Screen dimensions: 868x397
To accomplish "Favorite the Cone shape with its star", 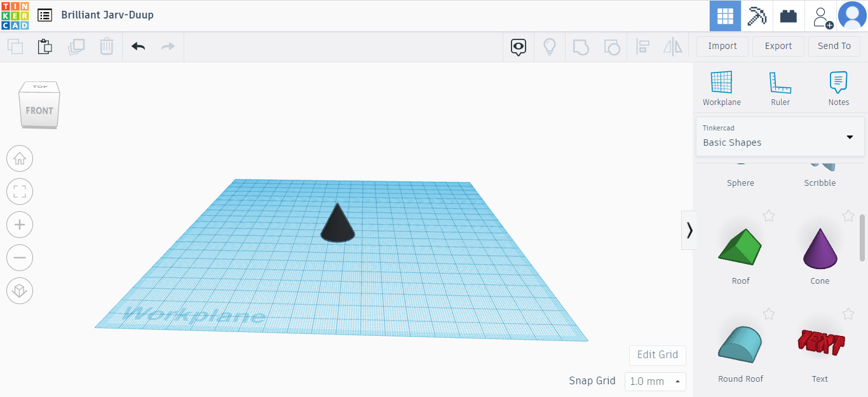I will [x=848, y=216].
